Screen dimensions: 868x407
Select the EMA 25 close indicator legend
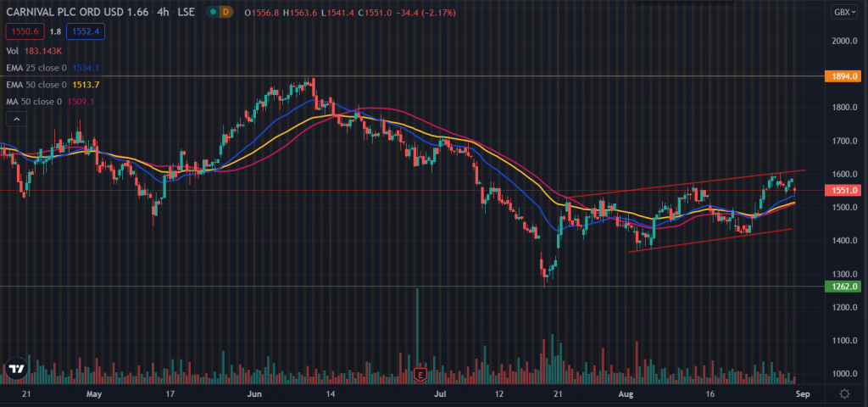[x=53, y=68]
